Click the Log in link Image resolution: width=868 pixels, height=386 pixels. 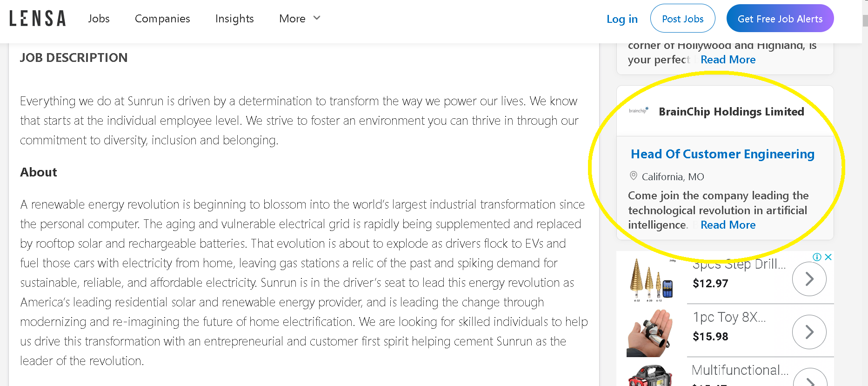pos(622,19)
